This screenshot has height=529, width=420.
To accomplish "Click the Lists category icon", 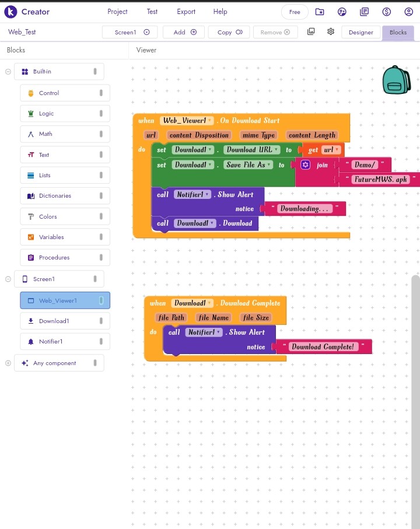I will coord(31,176).
